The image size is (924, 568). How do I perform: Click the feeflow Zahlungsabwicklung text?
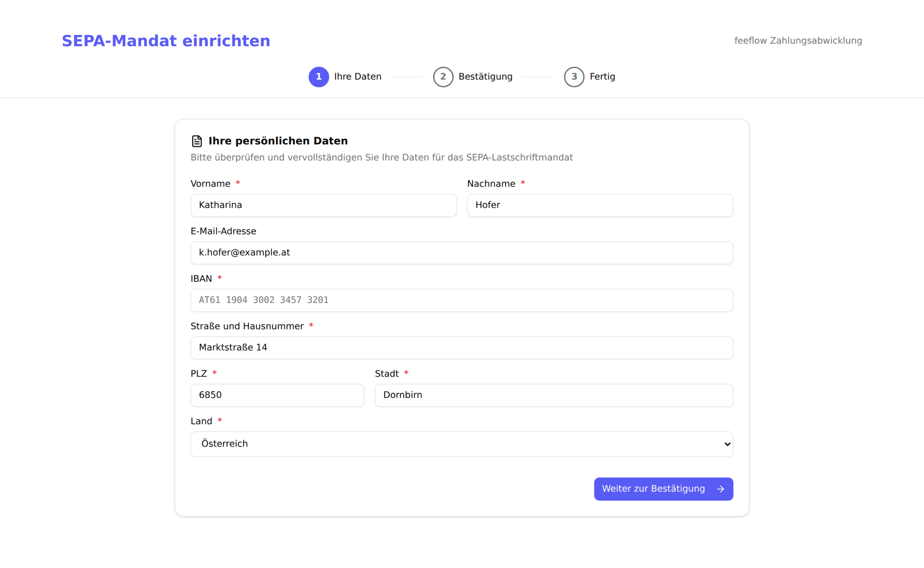[798, 40]
